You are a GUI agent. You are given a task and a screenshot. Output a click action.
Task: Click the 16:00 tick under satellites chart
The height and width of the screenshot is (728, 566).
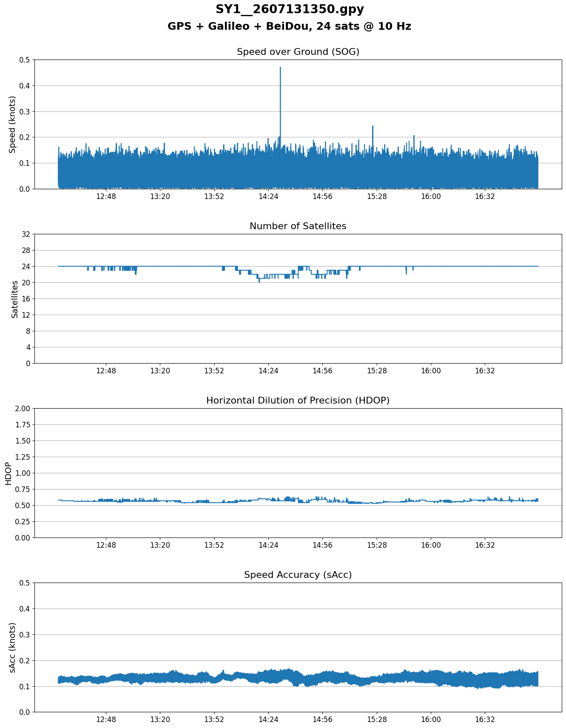(431, 371)
